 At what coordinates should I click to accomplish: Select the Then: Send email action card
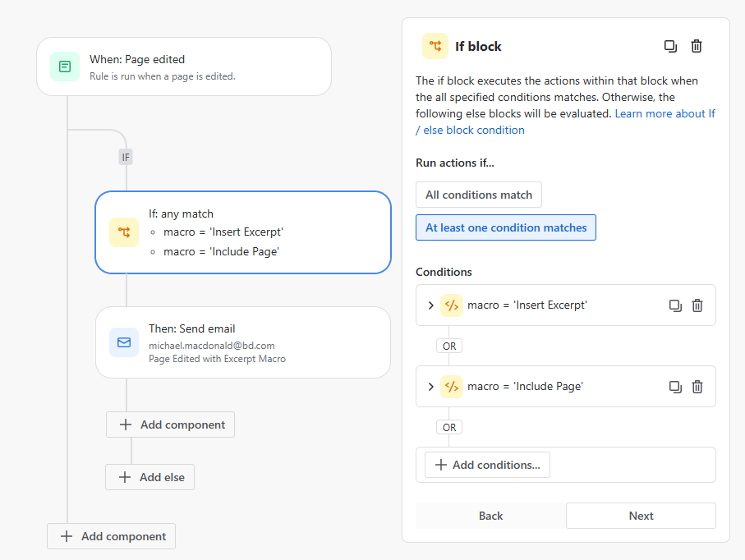point(243,342)
